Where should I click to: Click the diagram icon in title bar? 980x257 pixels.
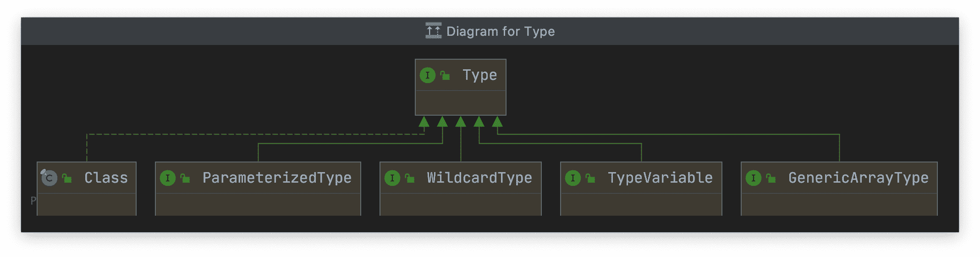(433, 31)
